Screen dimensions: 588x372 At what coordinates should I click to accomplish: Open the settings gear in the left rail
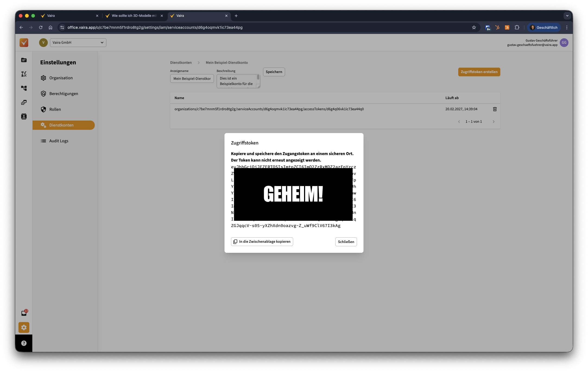pos(24,327)
